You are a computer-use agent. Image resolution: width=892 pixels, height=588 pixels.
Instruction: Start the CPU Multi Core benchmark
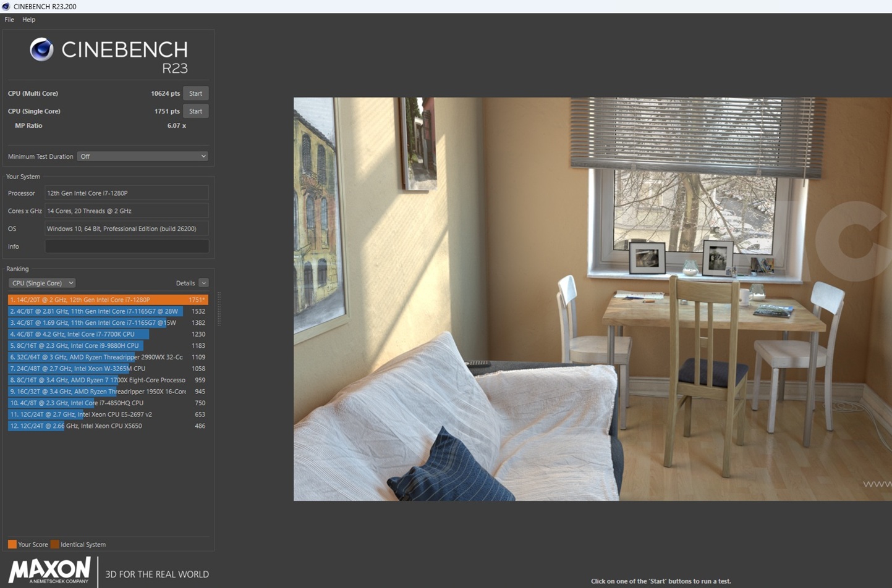195,93
